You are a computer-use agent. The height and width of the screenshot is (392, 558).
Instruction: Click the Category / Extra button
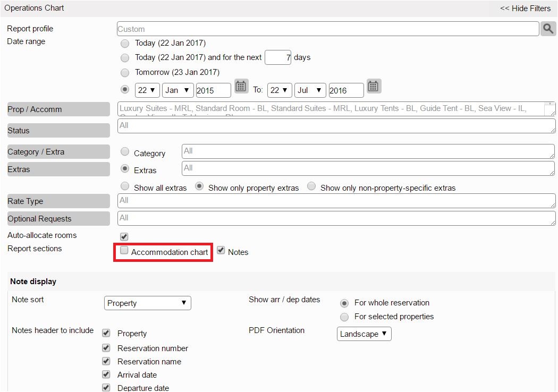58,152
